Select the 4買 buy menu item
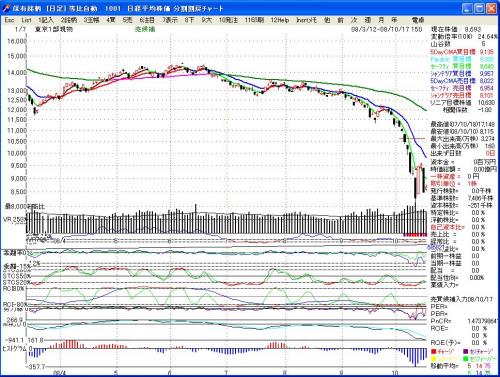This screenshot has width=500, height=377. [x=111, y=20]
